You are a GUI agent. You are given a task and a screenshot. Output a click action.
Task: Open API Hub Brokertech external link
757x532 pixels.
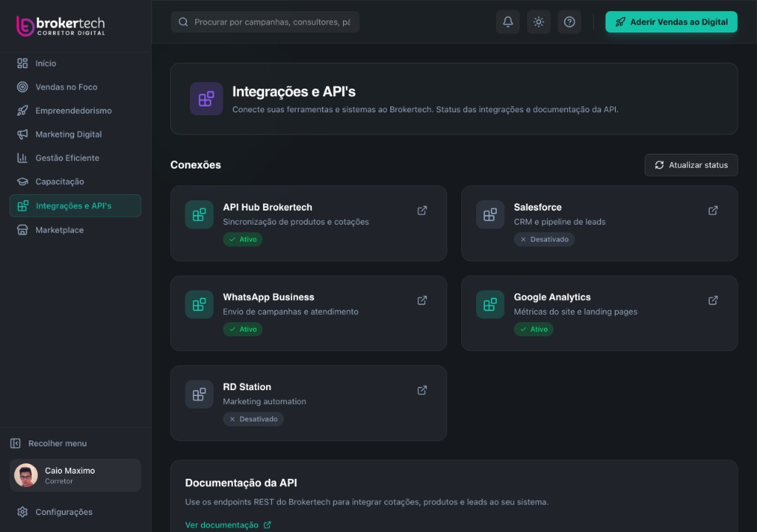[x=422, y=211]
